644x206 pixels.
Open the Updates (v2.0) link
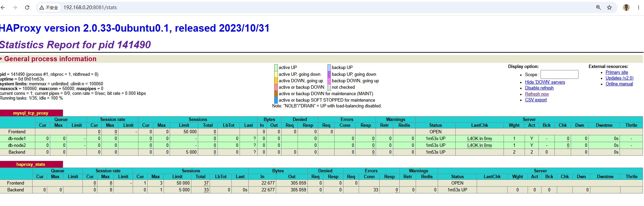[619, 78]
